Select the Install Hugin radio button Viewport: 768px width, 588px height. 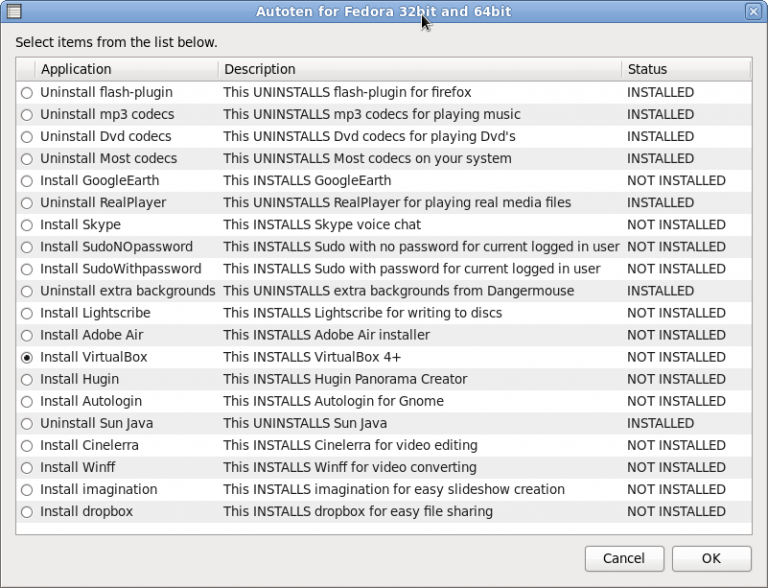pyautogui.click(x=27, y=379)
